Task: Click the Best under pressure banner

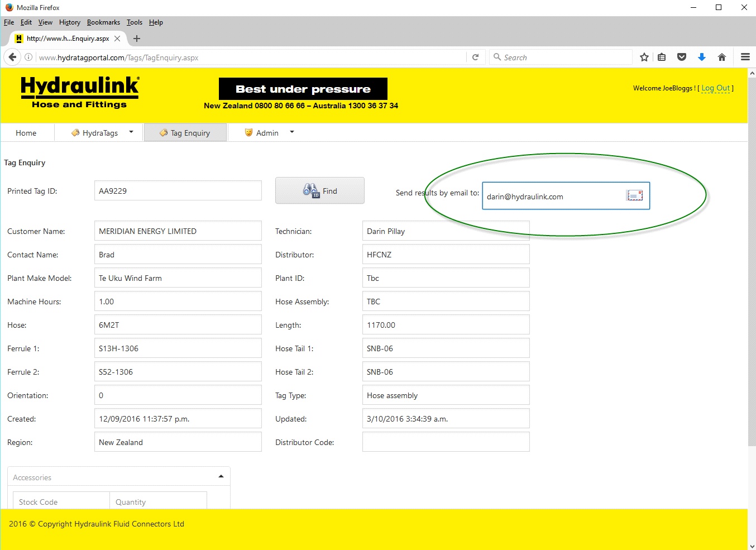Action: (x=303, y=89)
